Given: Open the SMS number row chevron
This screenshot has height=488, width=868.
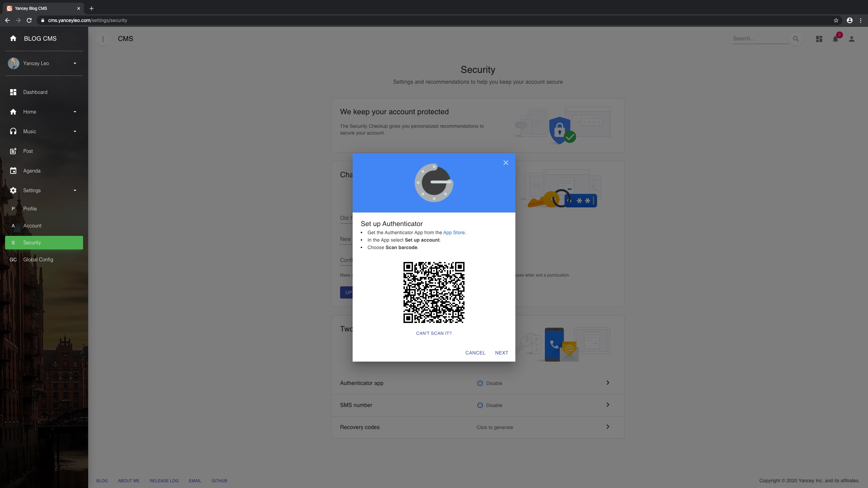Looking at the screenshot, I should [x=608, y=405].
